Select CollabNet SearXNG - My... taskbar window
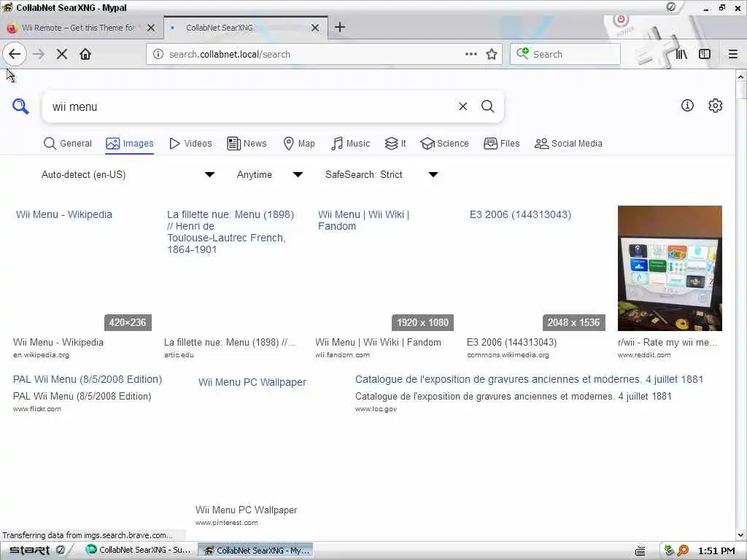This screenshot has height=560, width=747. click(x=255, y=550)
